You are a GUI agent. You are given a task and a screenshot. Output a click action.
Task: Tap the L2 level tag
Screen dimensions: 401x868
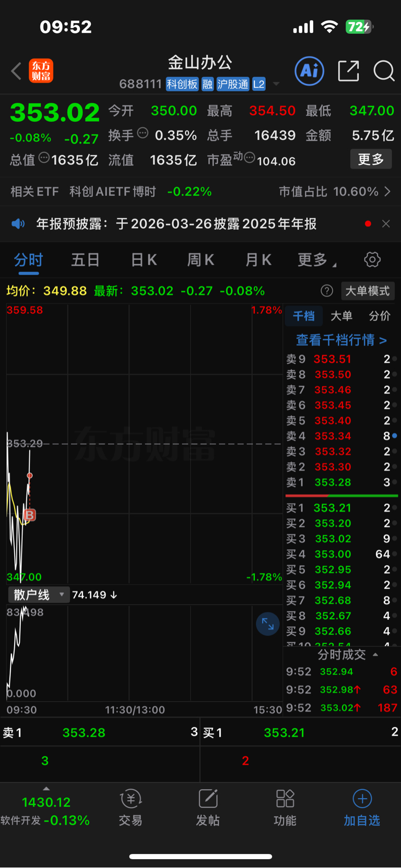tap(259, 84)
